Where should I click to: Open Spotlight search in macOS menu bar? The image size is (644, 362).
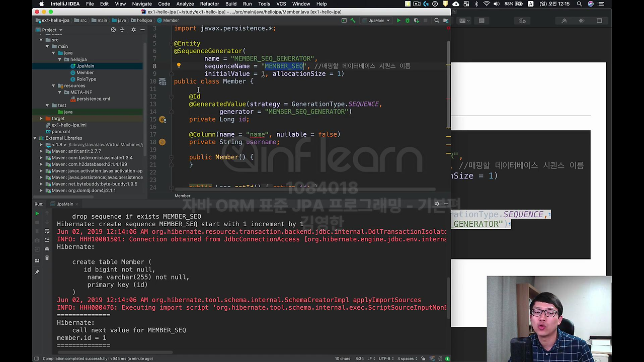[579, 4]
